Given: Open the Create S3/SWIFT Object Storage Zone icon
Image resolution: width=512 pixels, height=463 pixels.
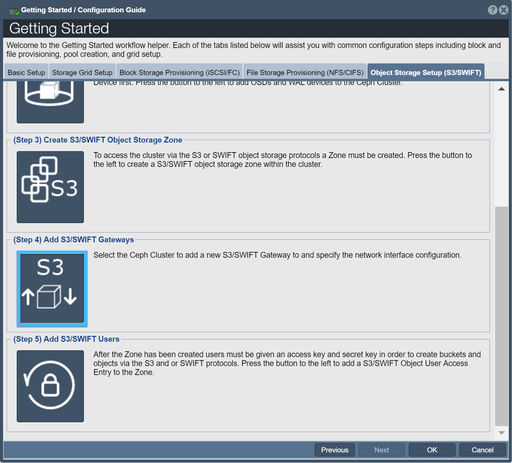Looking at the screenshot, I should click(50, 187).
